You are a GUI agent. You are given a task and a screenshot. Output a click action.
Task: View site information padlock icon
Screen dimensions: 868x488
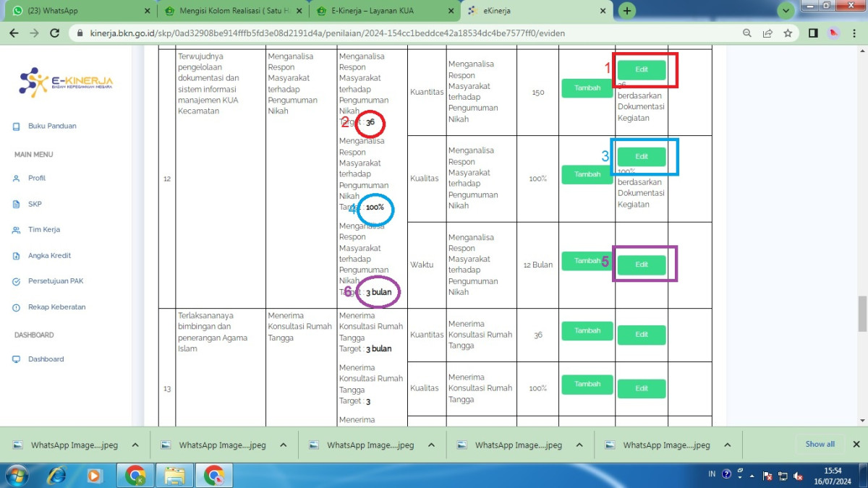point(79,33)
